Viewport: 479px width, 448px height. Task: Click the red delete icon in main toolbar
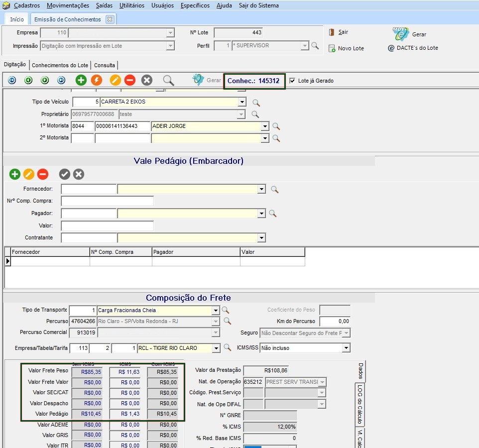click(130, 80)
